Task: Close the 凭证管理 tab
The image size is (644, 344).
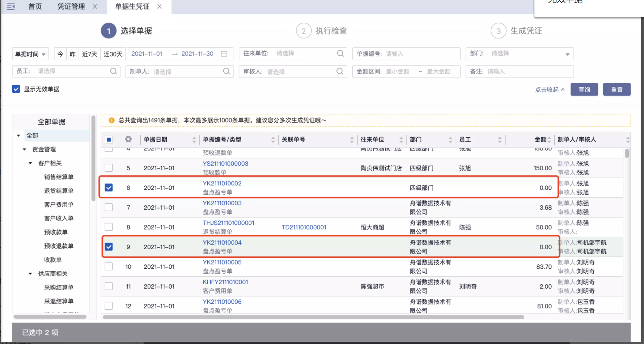Action: tap(95, 7)
